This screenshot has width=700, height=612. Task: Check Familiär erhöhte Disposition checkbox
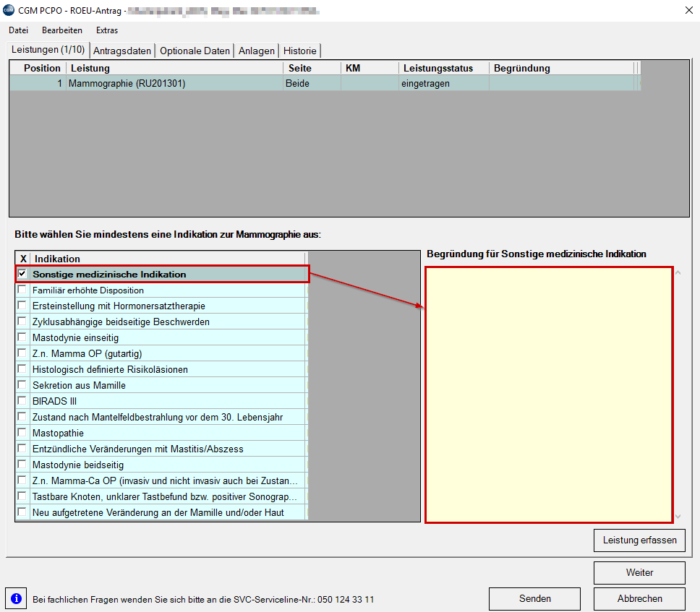(22, 290)
